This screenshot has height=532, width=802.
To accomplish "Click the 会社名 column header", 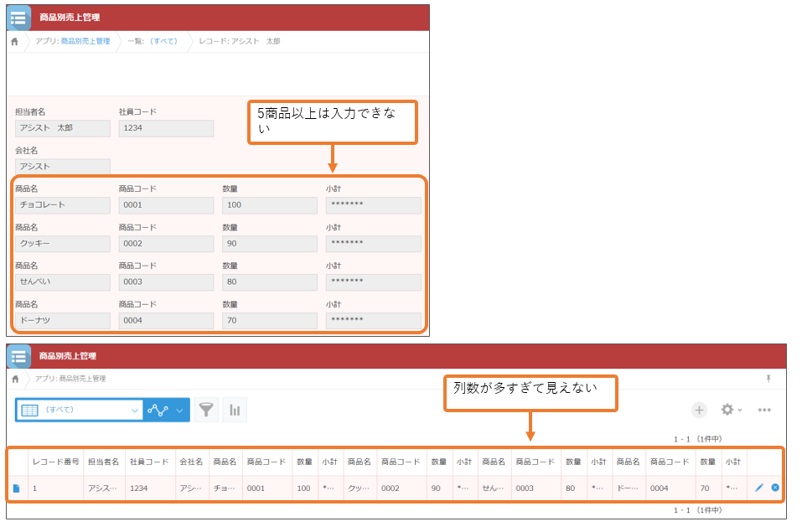I will 191,462.
